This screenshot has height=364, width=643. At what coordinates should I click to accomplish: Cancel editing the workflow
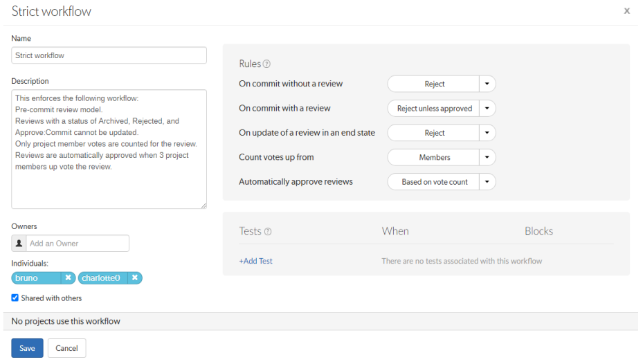(67, 348)
